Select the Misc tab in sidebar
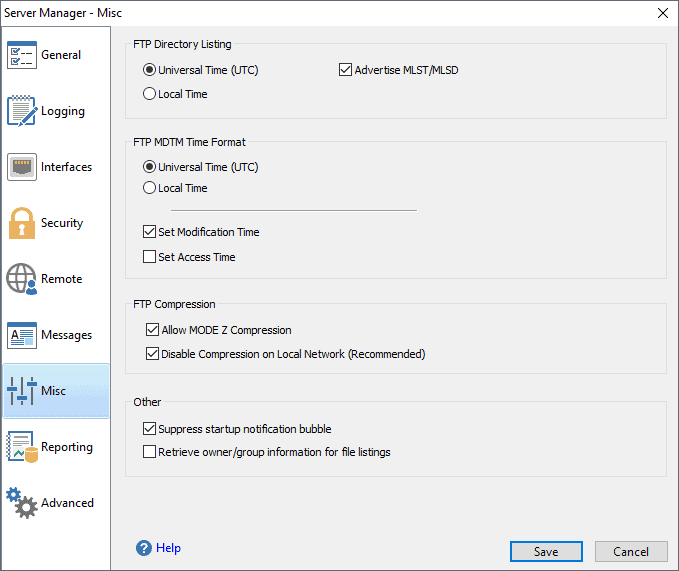Viewport: 679px width, 571px height. click(x=56, y=391)
